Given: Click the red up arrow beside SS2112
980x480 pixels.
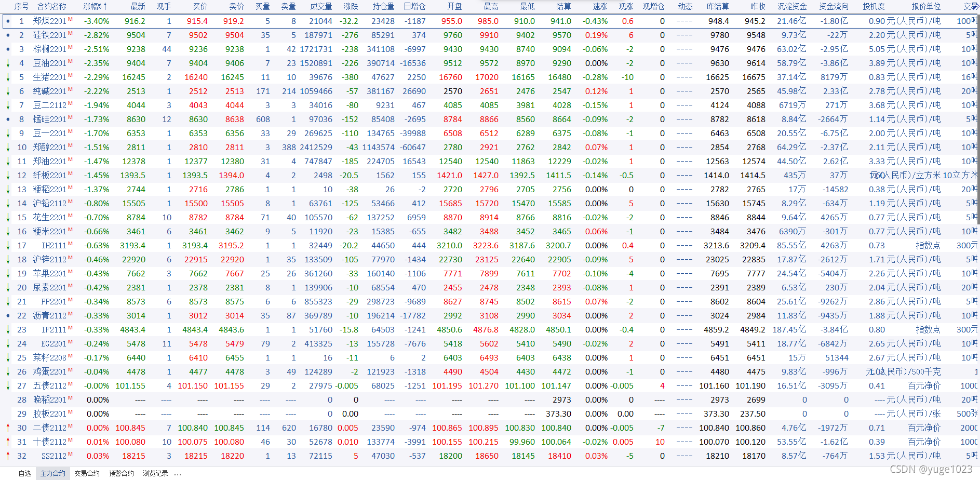Looking at the screenshot, I should click(x=8, y=456).
